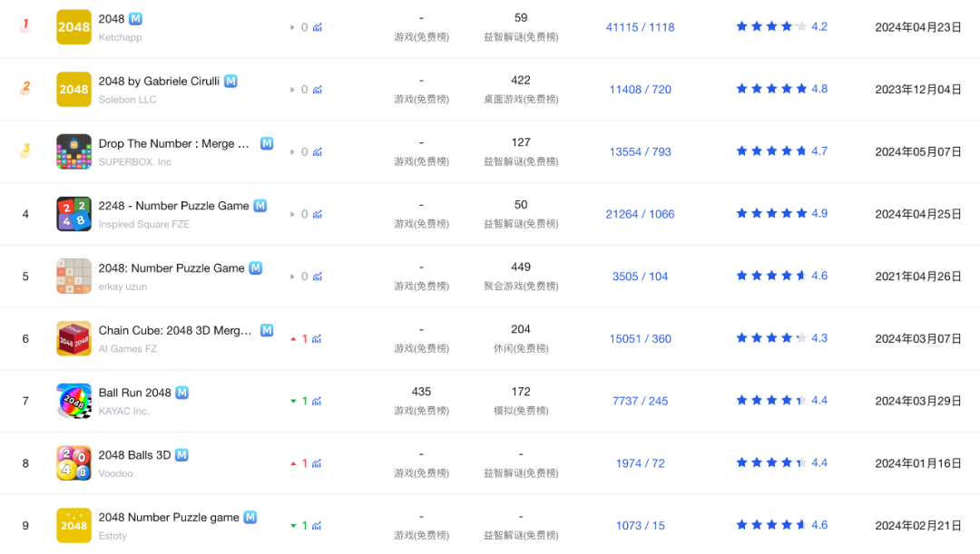The image size is (980, 554).
Task: Click M badge beside Ball Run 2048
Action: coord(181,393)
